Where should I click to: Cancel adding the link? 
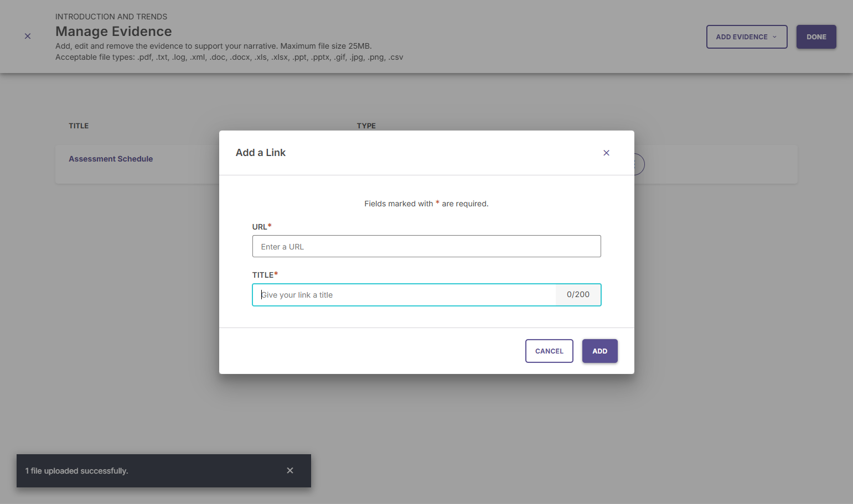549,351
